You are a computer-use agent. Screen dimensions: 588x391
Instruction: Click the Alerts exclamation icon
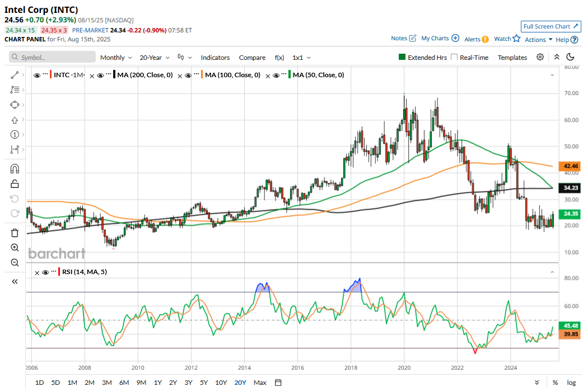(x=485, y=39)
